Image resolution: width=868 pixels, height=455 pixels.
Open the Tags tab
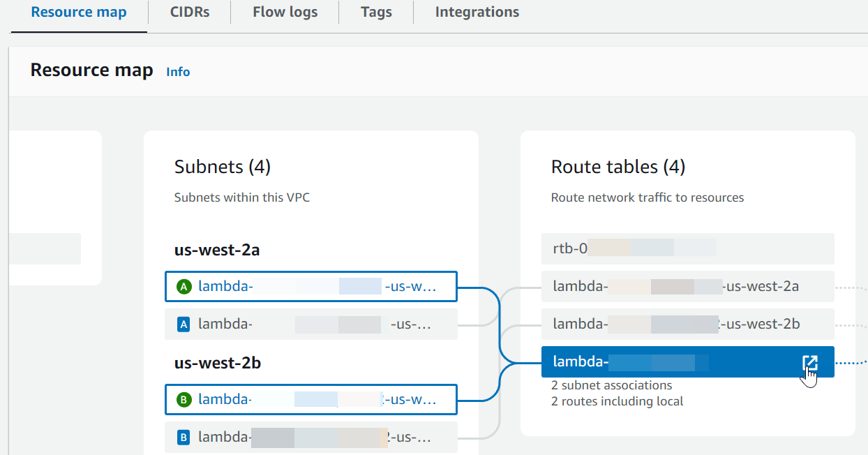[376, 13]
